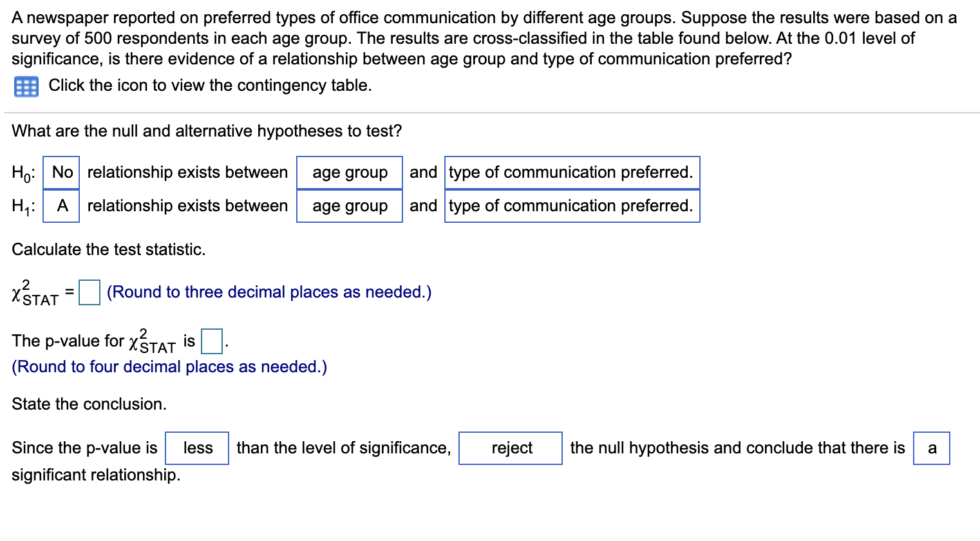
Task: Click the null and alternative hypotheses question text
Action: click(x=206, y=131)
